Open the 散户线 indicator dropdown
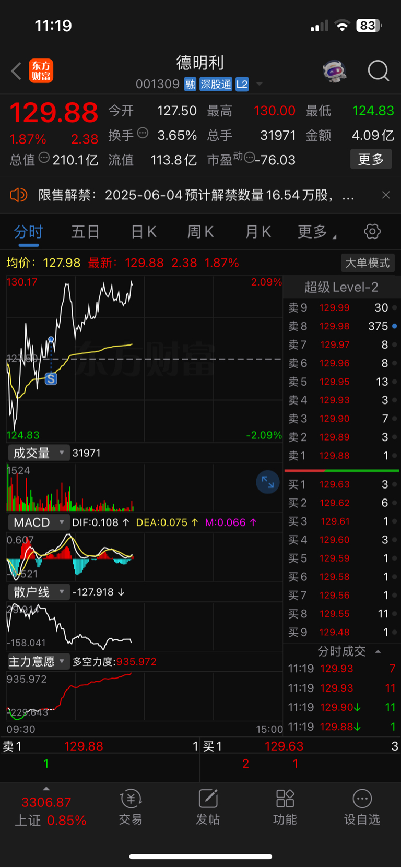 point(38,592)
